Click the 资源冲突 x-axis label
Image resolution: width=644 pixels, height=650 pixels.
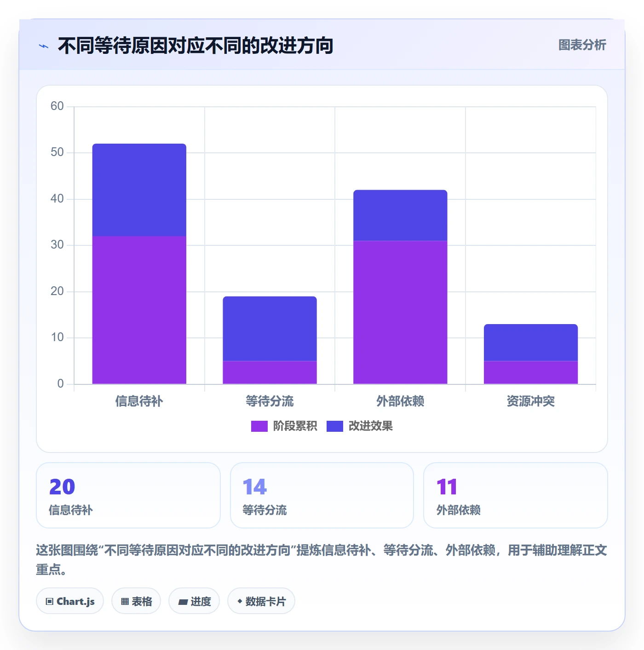click(x=531, y=401)
